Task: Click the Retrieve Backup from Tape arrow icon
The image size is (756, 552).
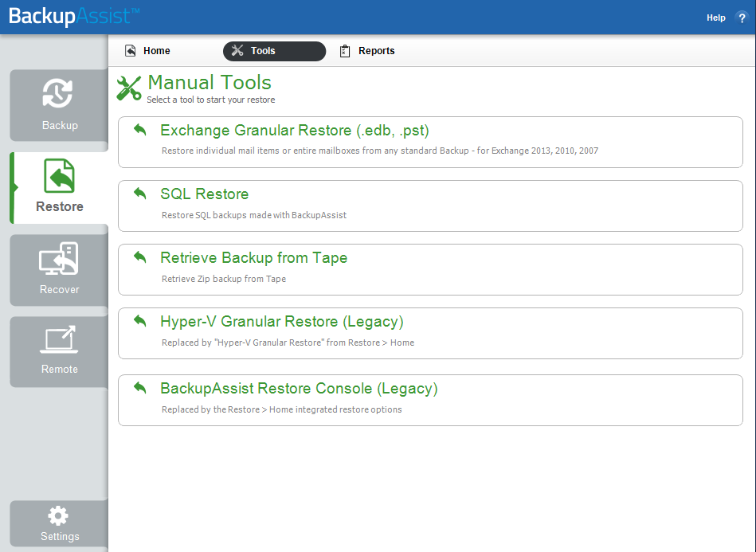Action: [x=140, y=257]
